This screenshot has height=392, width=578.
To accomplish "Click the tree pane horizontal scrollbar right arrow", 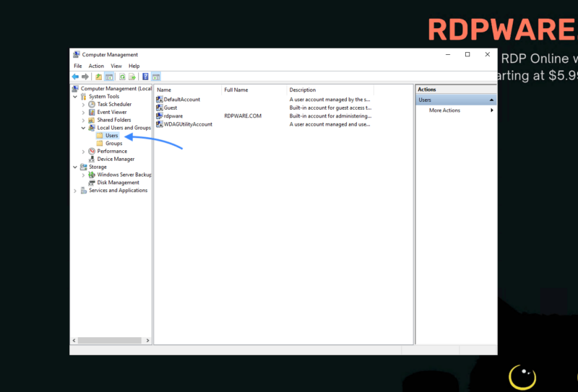I will [148, 341].
